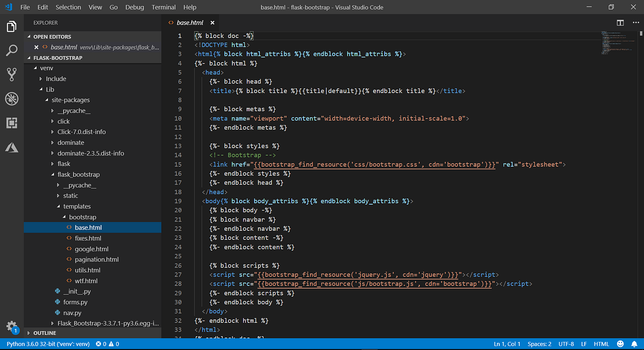
Task: Open the Extensions view icon
Action: [x=12, y=123]
